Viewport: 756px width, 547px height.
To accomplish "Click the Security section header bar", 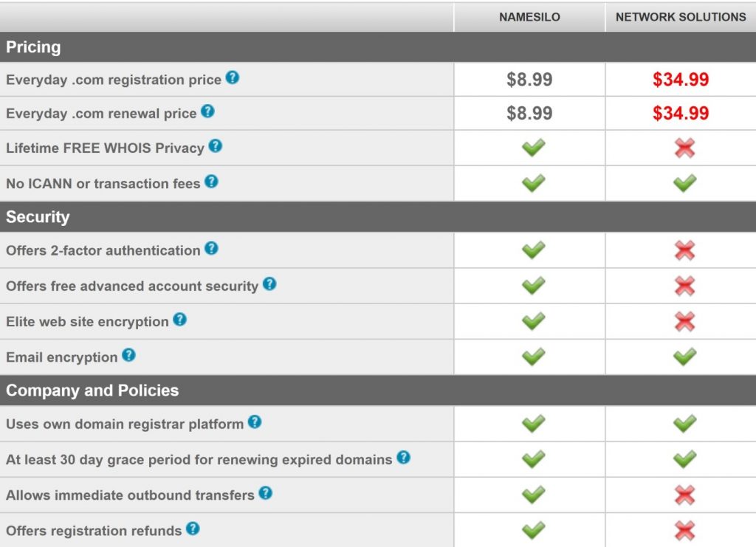I will (38, 217).
